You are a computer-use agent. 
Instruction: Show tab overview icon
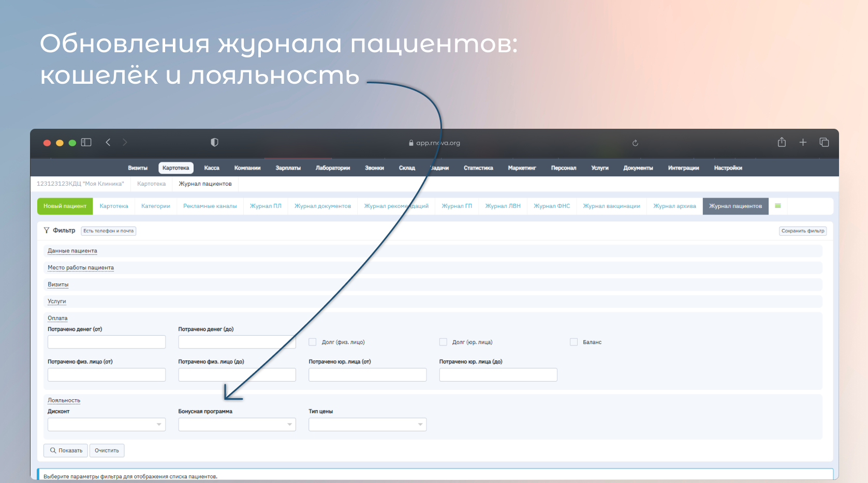(x=824, y=142)
